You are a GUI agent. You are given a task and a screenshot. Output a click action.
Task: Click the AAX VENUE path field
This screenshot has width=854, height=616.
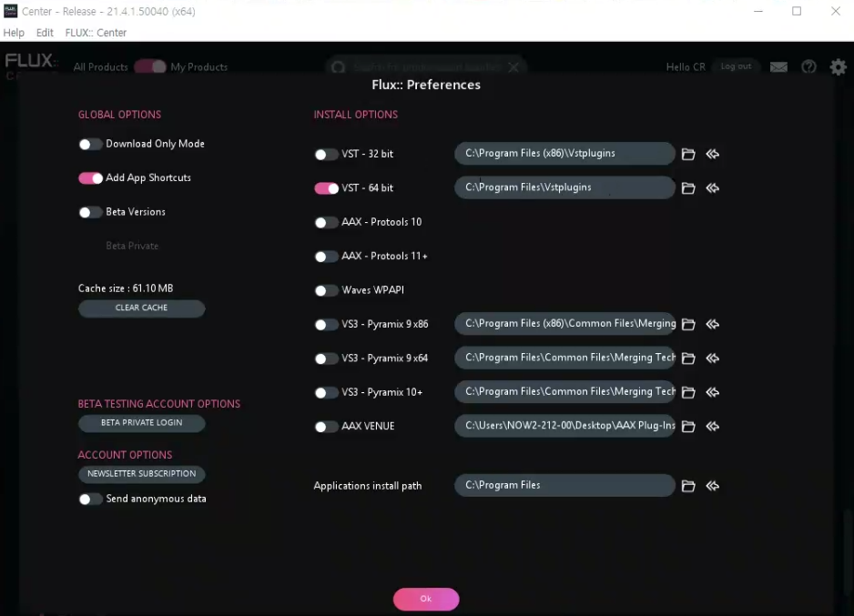[x=564, y=426]
